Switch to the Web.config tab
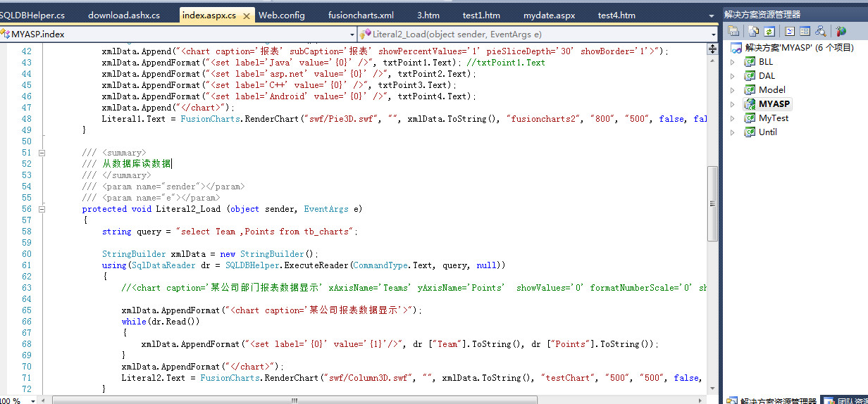This screenshot has width=868, height=404. 282,15
